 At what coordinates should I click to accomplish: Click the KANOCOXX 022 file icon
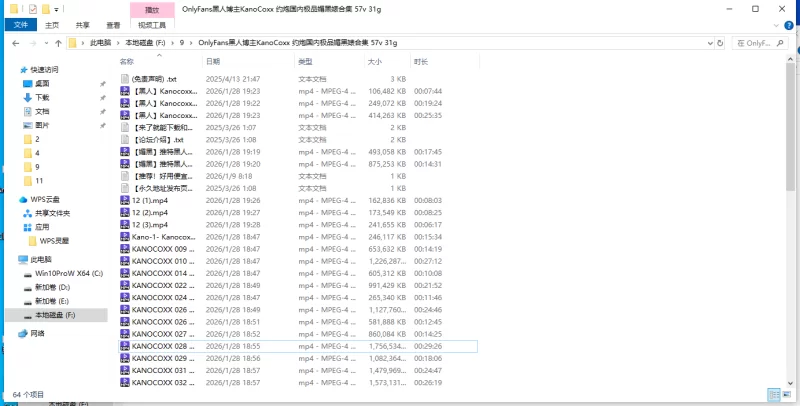point(125,286)
